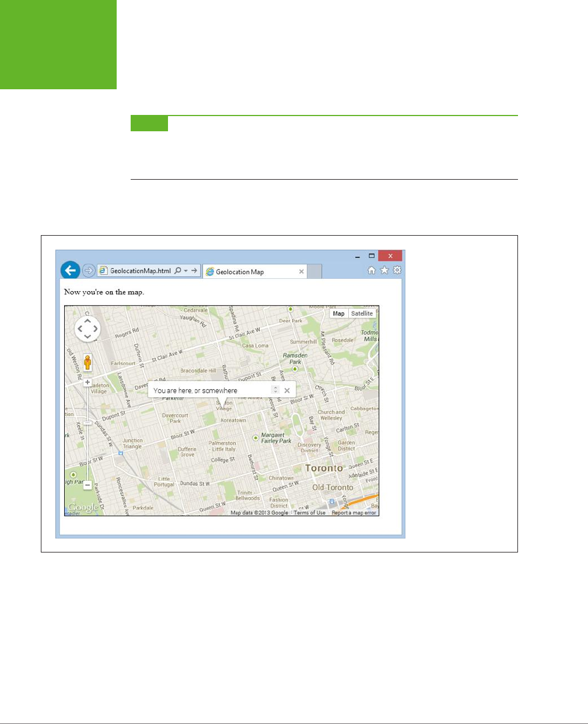The height and width of the screenshot is (724, 588).
Task: Click the map pan control compass
Action: click(x=87, y=329)
